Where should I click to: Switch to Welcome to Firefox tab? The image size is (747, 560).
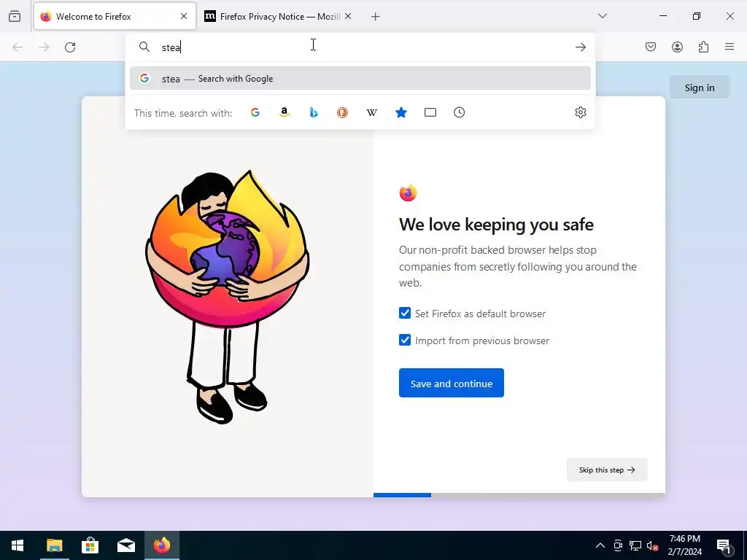click(x=115, y=16)
